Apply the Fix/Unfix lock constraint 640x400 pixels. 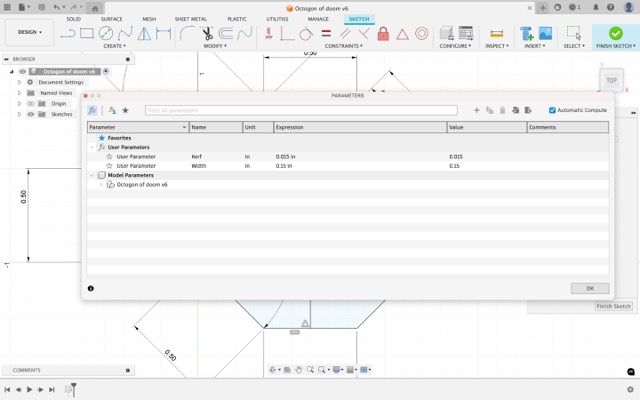383,33
